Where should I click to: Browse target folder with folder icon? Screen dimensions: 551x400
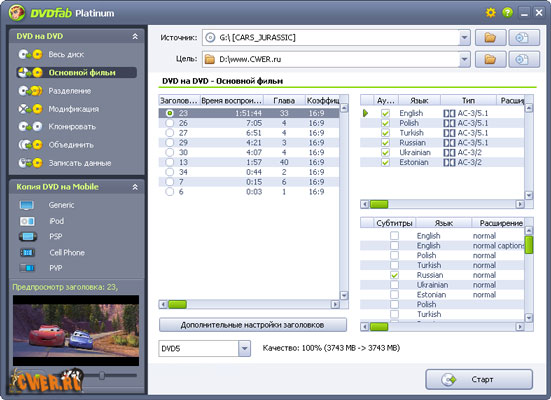click(x=490, y=59)
